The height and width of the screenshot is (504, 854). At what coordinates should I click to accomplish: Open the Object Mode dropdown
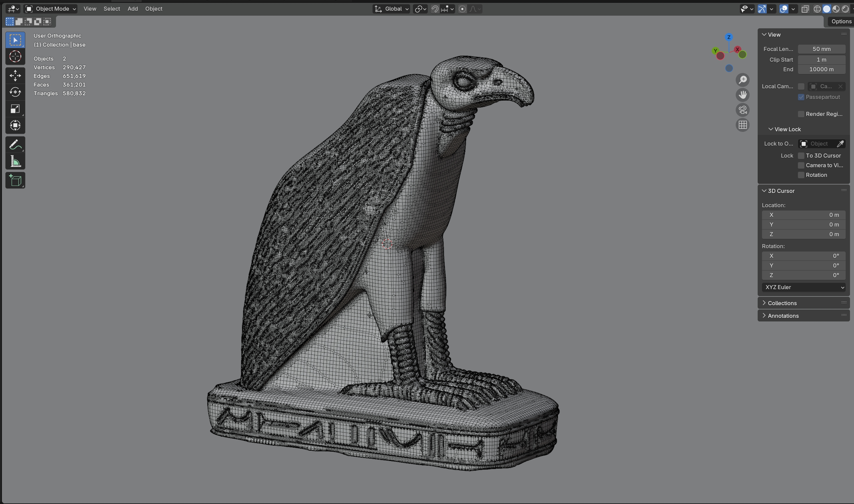51,9
